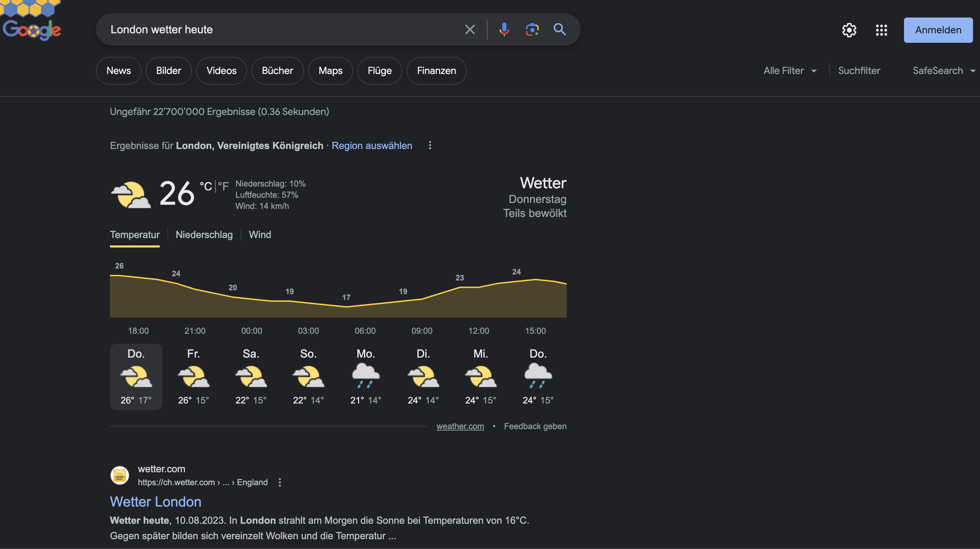
Task: Select Monday's rainy forecast card
Action: [366, 377]
